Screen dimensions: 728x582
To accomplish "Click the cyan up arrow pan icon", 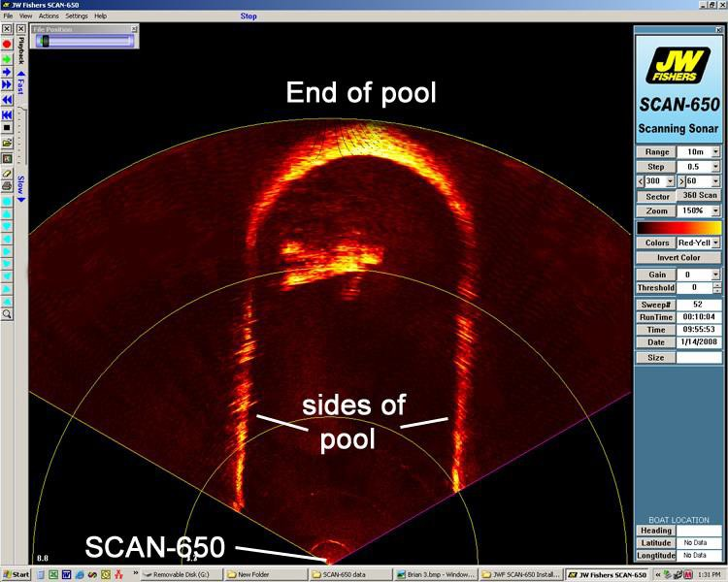I will pyautogui.click(x=7, y=214).
